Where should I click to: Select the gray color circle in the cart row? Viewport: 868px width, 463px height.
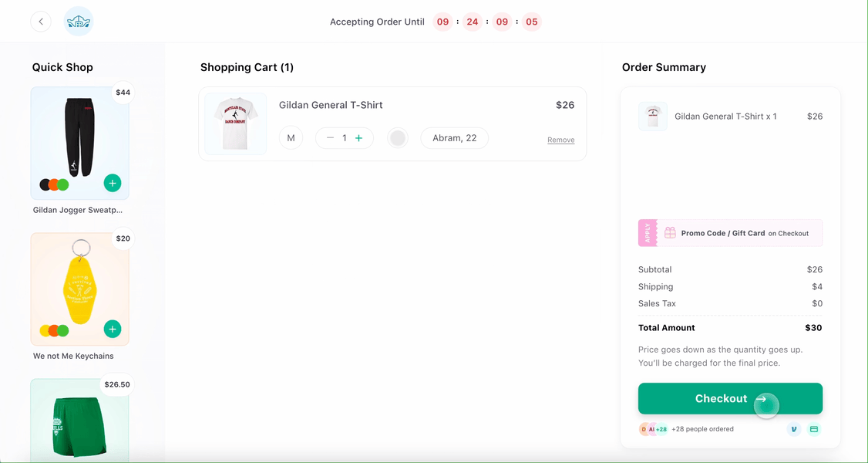click(x=398, y=137)
